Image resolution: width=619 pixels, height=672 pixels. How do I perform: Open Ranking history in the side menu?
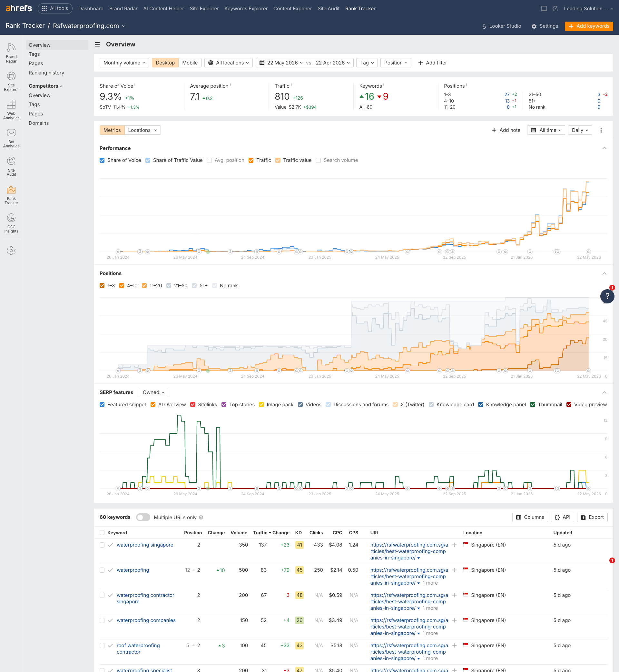[46, 73]
